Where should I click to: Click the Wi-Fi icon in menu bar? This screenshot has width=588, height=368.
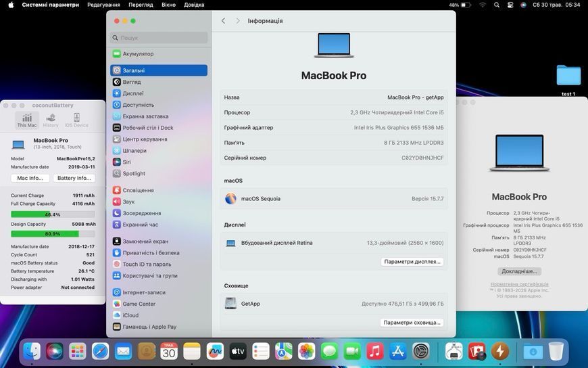[x=483, y=5]
